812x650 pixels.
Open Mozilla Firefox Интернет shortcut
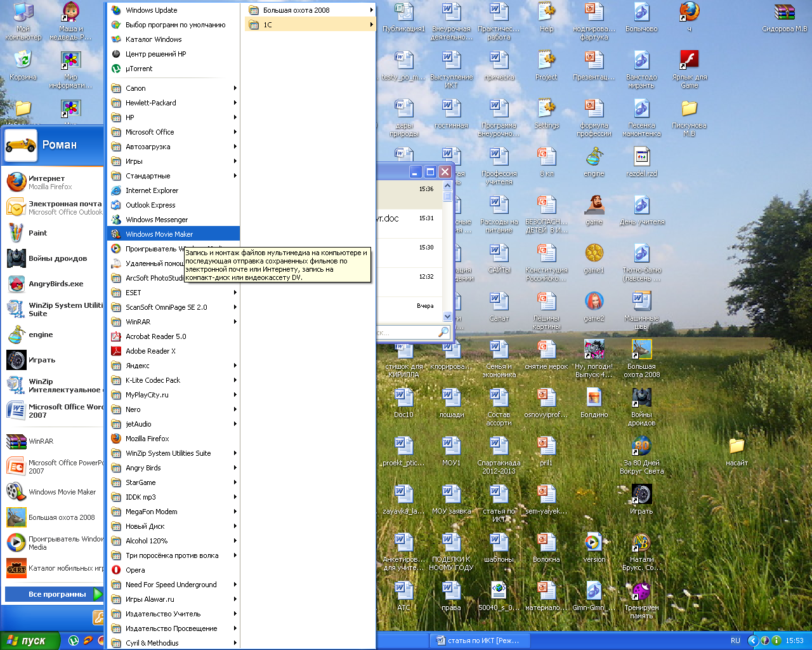click(x=53, y=182)
